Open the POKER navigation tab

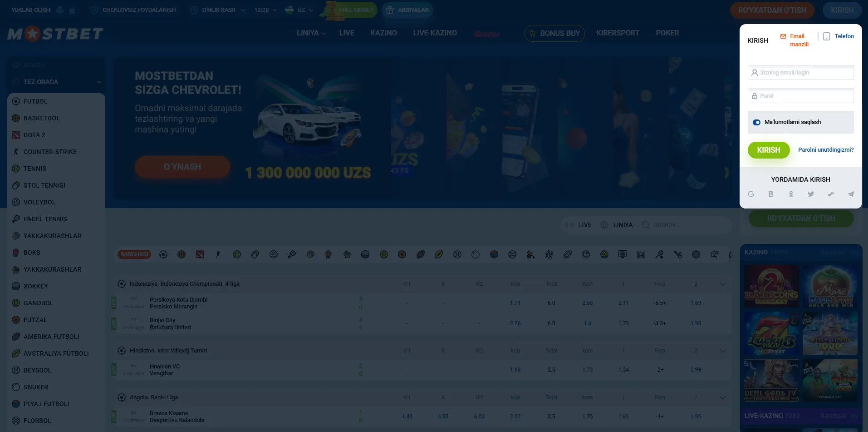(667, 33)
